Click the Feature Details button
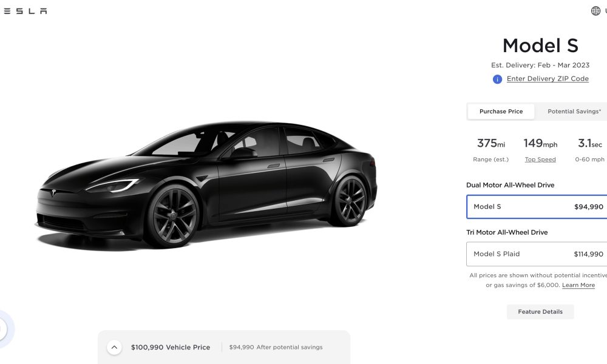This screenshot has width=607, height=364. (x=540, y=312)
